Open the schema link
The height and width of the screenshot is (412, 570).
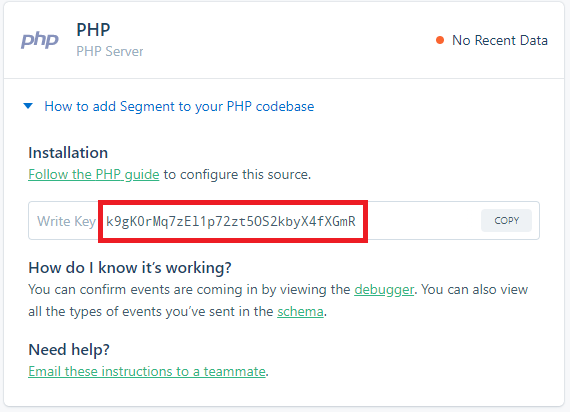point(300,312)
